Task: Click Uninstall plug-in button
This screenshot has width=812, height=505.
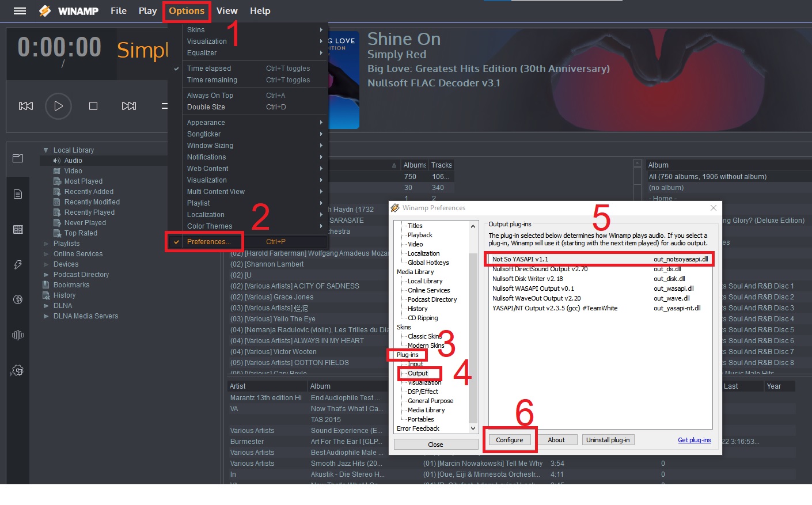Action: tap(608, 440)
